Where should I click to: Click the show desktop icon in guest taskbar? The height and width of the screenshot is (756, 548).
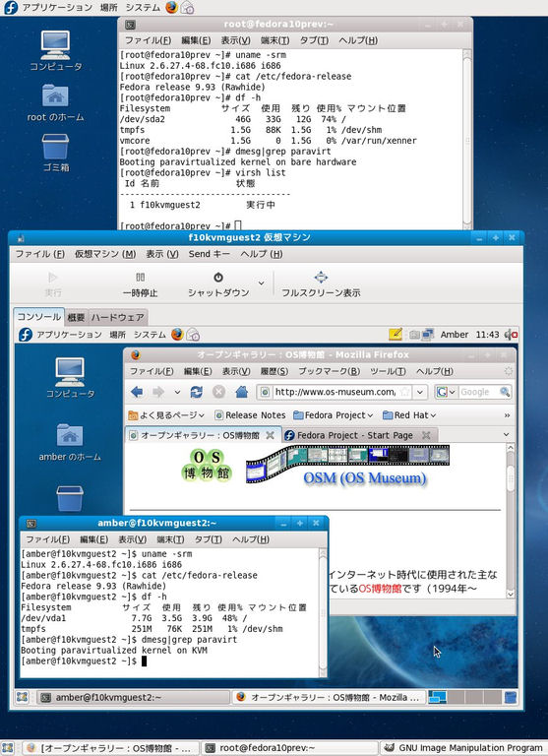[x=23, y=697]
